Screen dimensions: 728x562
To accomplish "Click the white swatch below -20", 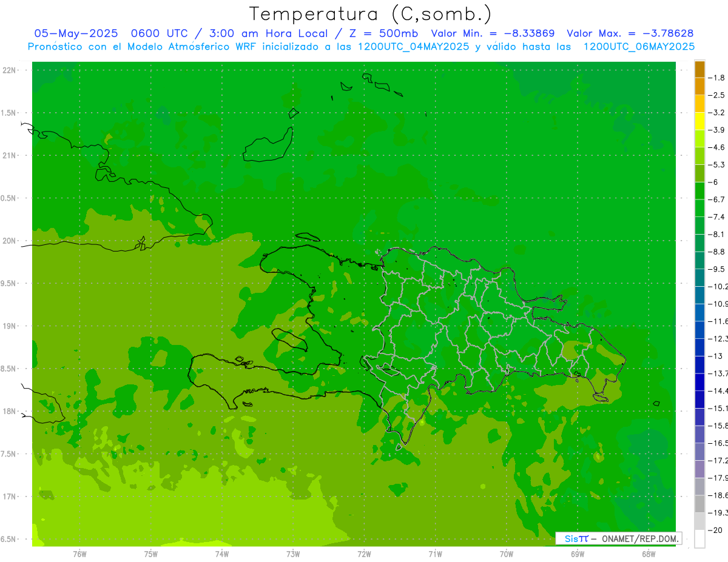I will click(x=699, y=539).
